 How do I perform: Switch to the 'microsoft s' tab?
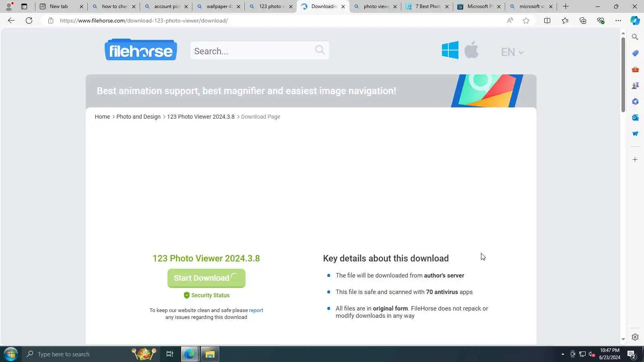pos(530,6)
